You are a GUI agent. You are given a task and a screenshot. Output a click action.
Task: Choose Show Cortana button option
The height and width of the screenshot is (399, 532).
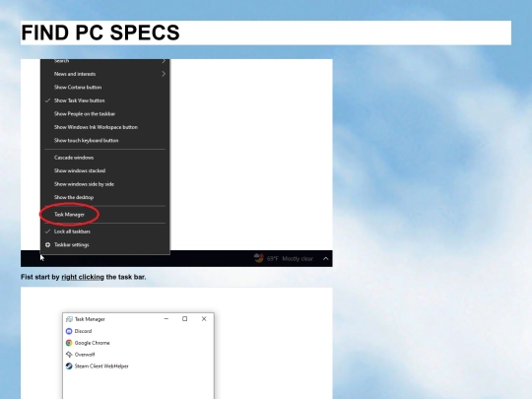coord(105,88)
